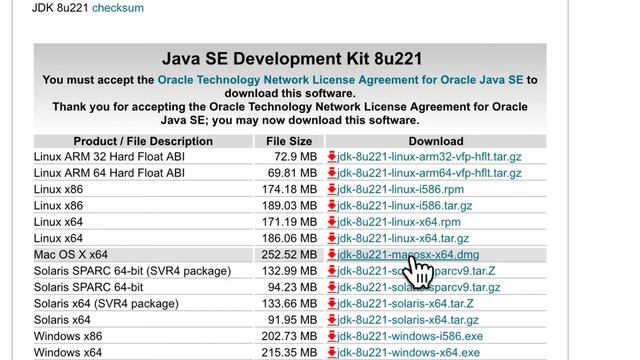
Task: Download jdk-8u221-solaris-x64.tar.Z
Action: tap(405, 304)
